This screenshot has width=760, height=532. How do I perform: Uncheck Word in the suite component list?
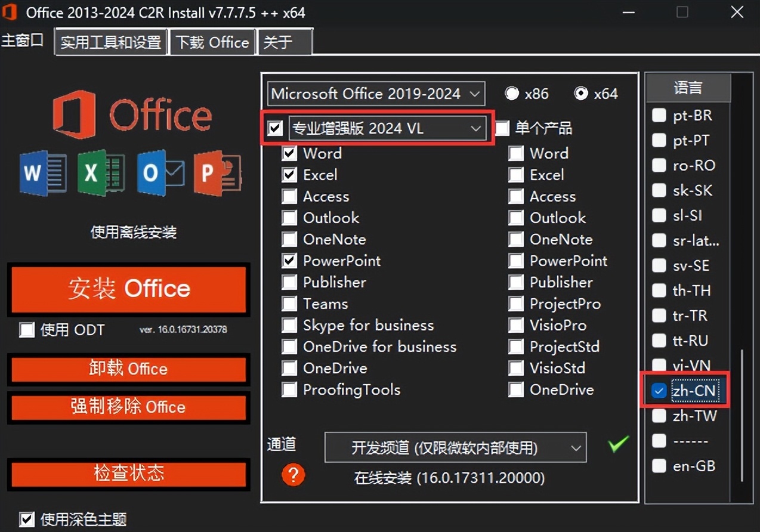[x=289, y=153]
